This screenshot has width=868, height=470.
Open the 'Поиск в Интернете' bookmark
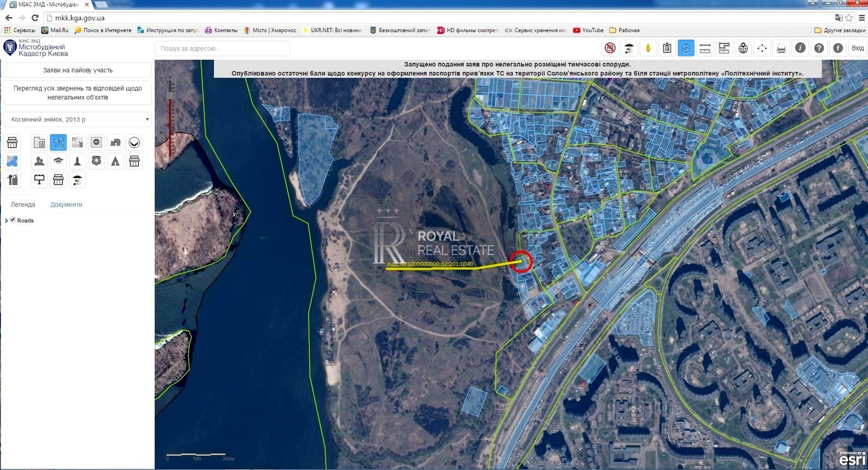[x=103, y=30]
